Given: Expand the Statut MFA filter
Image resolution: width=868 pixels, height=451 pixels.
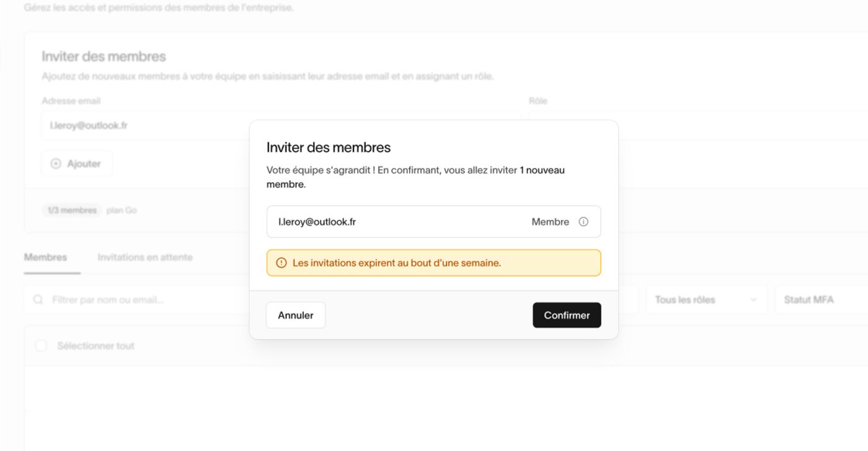Looking at the screenshot, I should (x=821, y=300).
